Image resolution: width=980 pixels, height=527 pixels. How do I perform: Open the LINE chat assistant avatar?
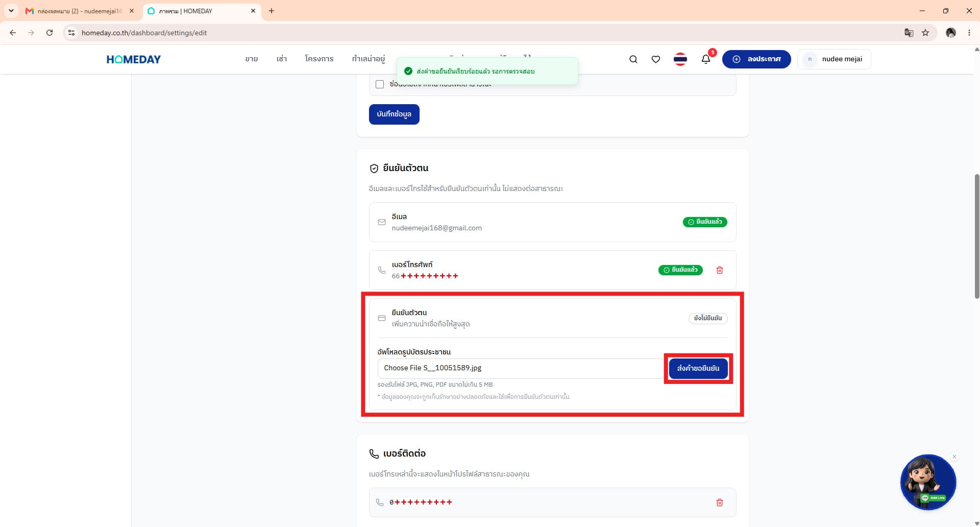[x=928, y=482]
